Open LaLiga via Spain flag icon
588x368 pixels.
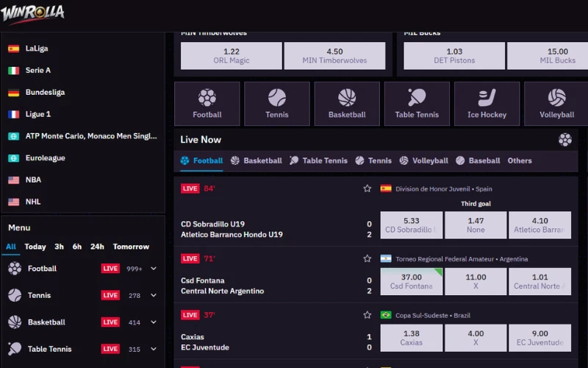coord(13,49)
